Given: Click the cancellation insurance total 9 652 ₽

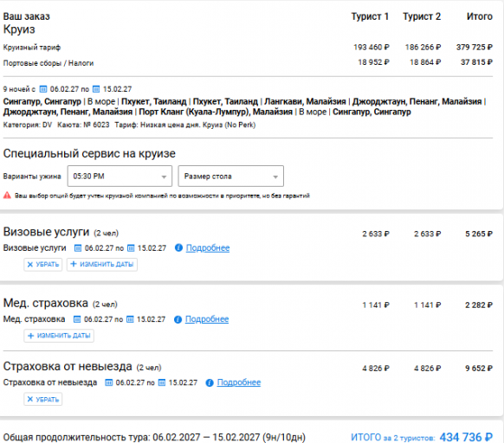Looking at the screenshot, I should coord(479,368).
